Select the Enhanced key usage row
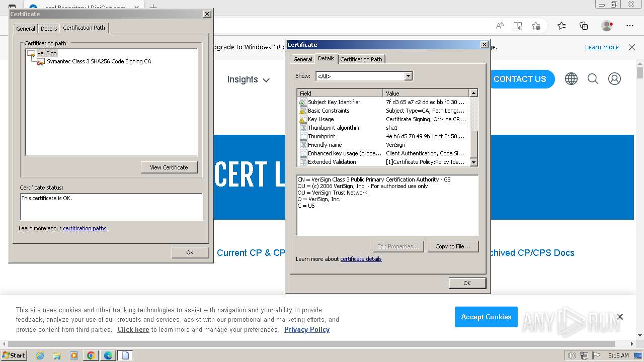Image resolution: width=644 pixels, height=362 pixels. pos(383,153)
